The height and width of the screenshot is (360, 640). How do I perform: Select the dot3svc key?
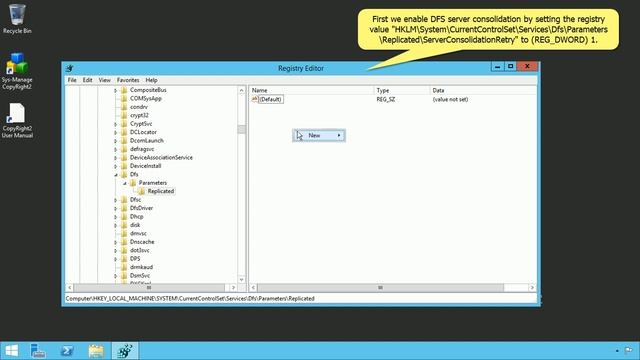point(140,250)
